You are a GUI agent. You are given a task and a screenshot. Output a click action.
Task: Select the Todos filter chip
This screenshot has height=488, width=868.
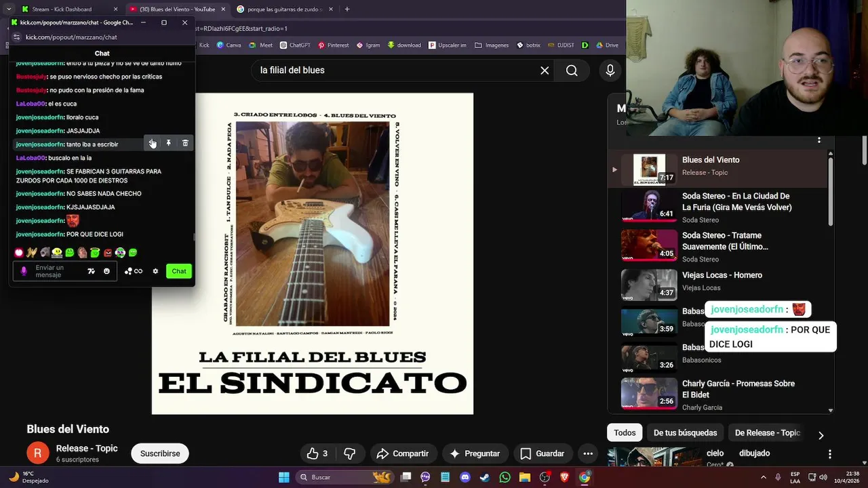[x=625, y=432]
